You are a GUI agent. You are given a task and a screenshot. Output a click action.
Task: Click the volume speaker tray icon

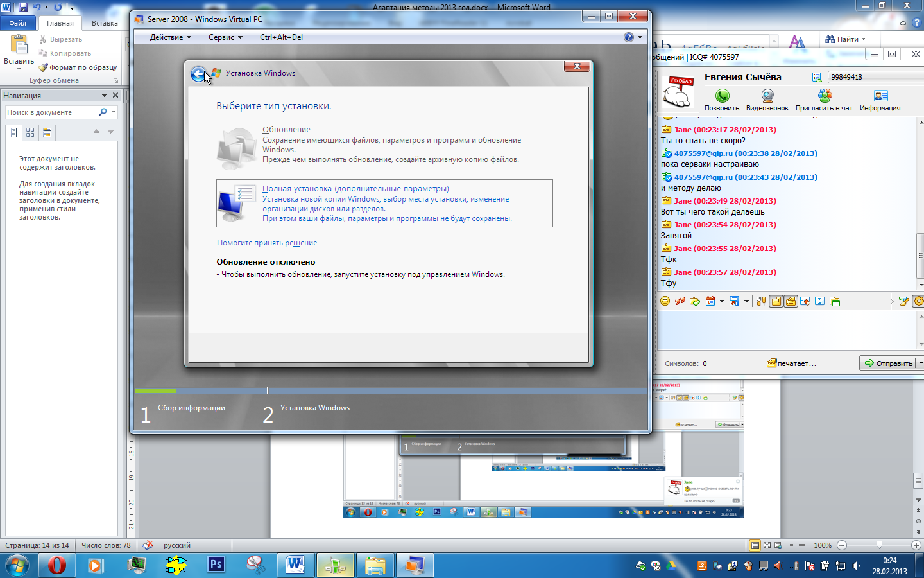click(x=856, y=566)
